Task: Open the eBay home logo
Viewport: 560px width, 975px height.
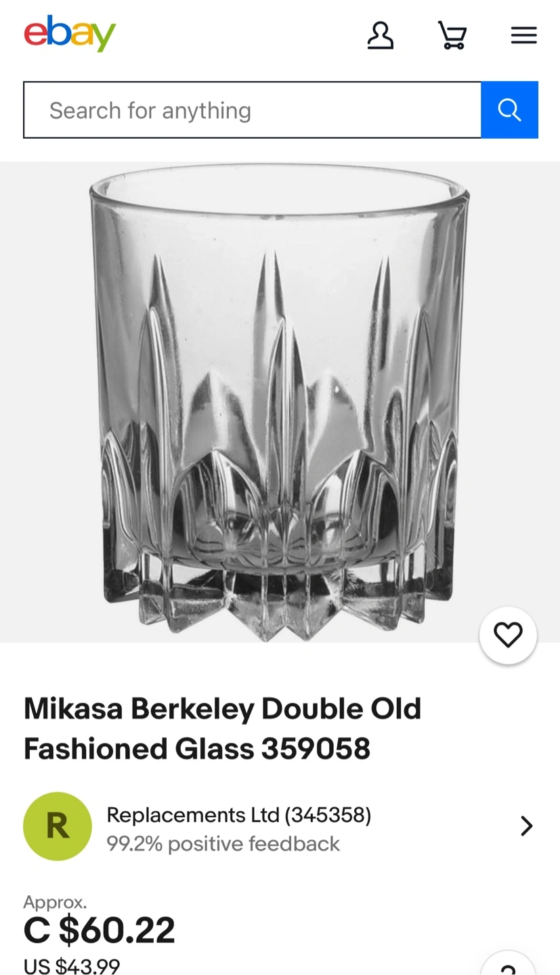Action: click(70, 34)
